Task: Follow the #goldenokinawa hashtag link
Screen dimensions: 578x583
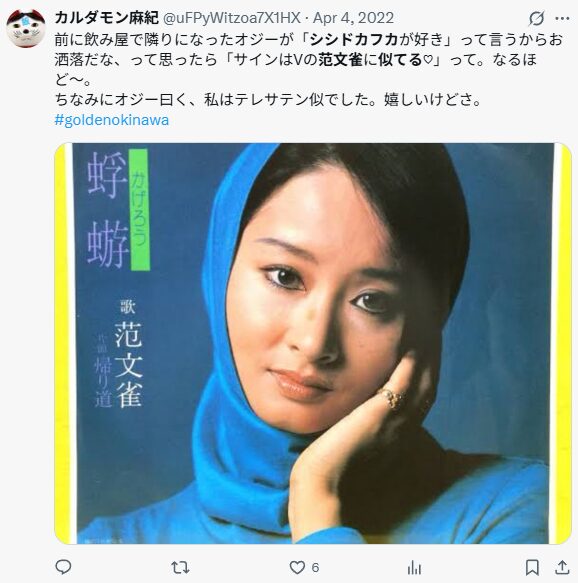Action: pyautogui.click(x=112, y=120)
